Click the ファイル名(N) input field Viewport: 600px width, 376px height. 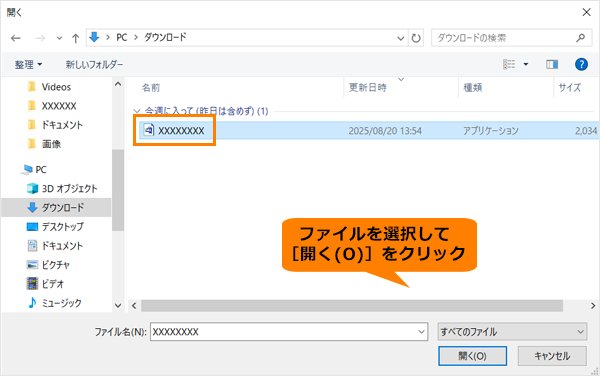click(289, 332)
